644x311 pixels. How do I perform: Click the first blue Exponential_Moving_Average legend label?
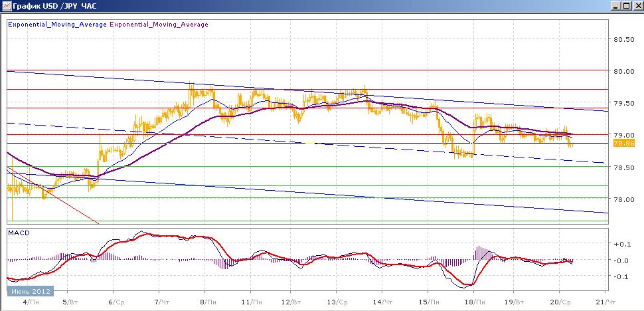click(x=57, y=25)
